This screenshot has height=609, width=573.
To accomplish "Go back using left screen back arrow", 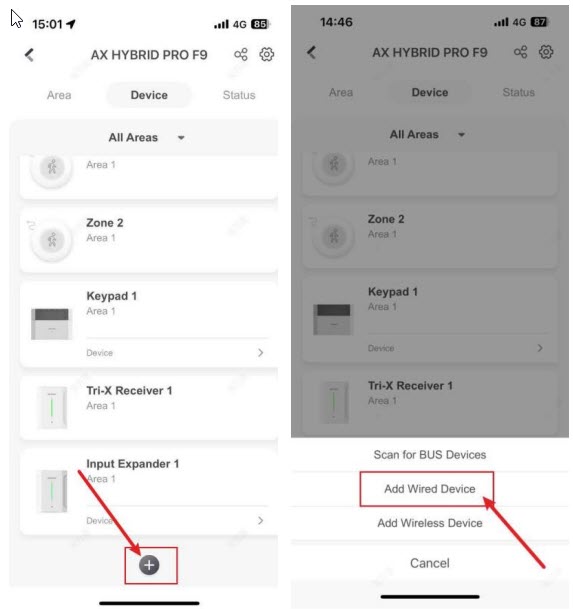I will click(30, 55).
